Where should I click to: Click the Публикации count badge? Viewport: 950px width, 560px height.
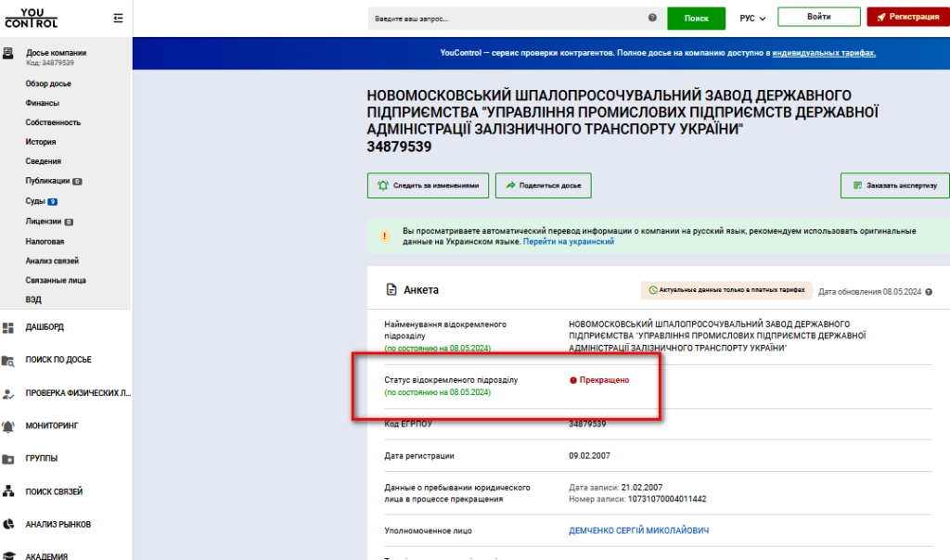coord(78,181)
